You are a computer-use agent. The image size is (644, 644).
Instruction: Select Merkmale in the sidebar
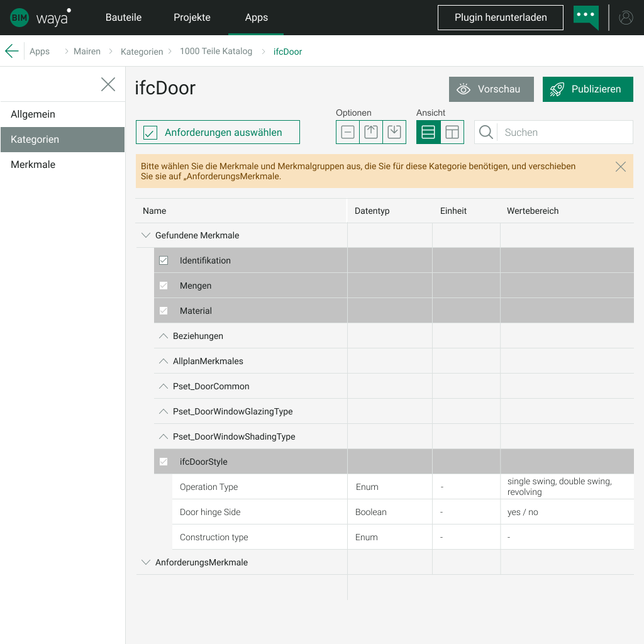(x=33, y=165)
